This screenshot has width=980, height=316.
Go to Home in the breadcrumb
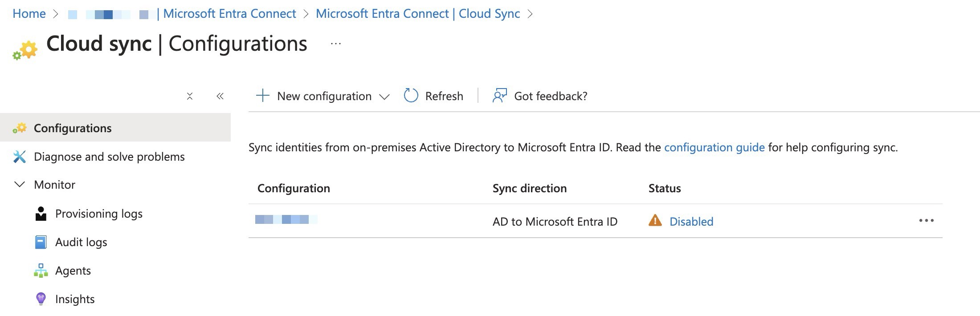coord(29,13)
